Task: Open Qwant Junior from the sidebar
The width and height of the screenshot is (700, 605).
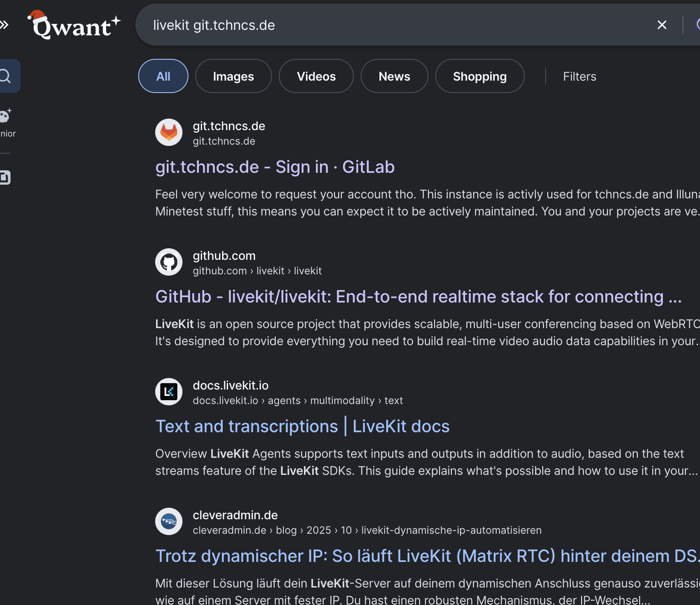Action: (x=6, y=122)
